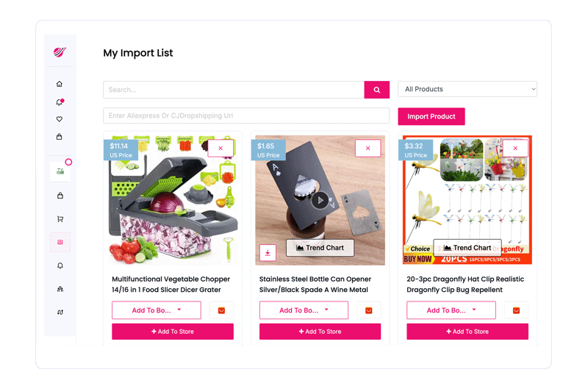Click the magnifier search button
The width and height of the screenshot is (588, 389).
click(x=376, y=90)
